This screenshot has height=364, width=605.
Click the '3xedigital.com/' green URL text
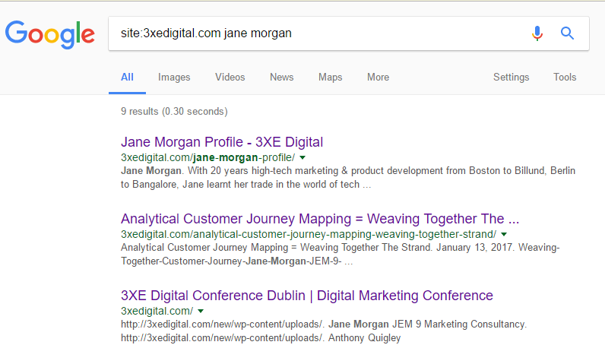point(157,311)
